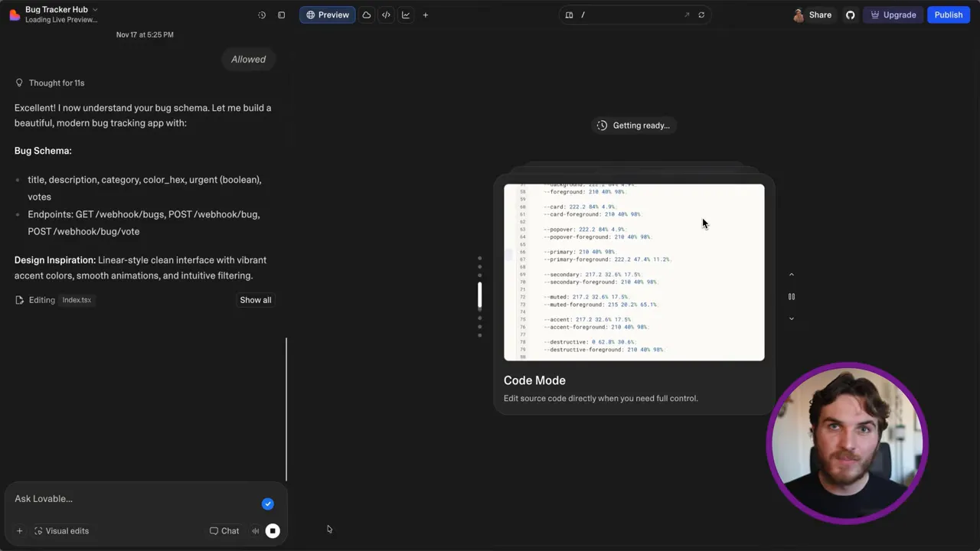Viewport: 980px width, 551px height.
Task: Open the analytics chart icon
Action: click(x=406, y=15)
